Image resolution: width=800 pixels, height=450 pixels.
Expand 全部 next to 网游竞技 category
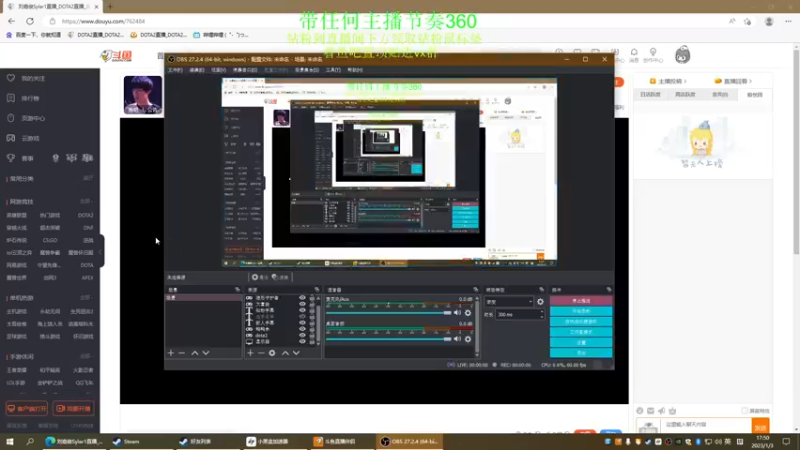click(87, 202)
